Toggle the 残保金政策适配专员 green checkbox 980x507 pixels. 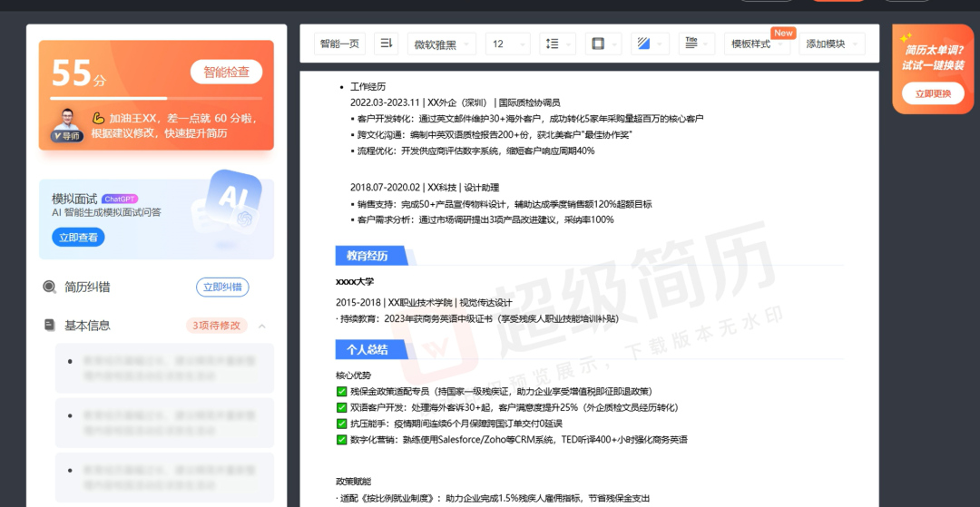pyautogui.click(x=341, y=391)
